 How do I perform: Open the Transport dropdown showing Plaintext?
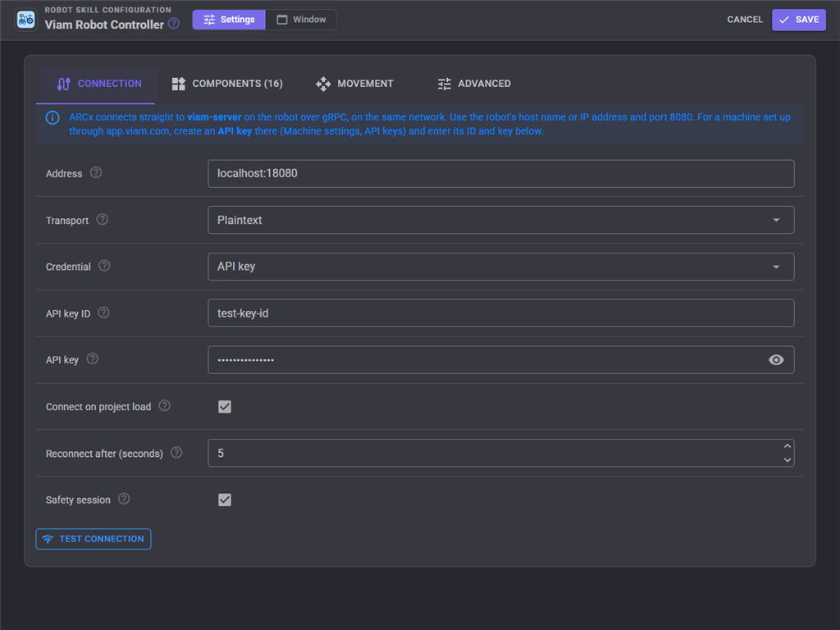click(500, 220)
